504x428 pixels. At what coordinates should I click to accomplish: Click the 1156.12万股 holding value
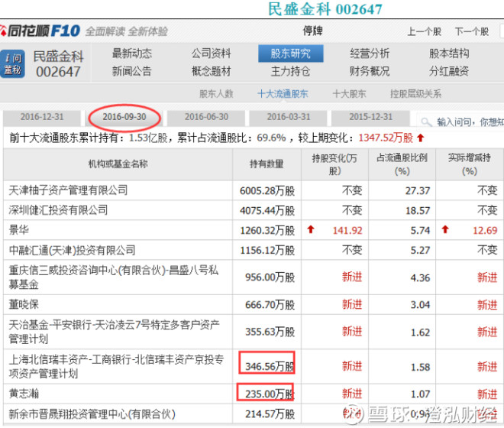pos(267,251)
